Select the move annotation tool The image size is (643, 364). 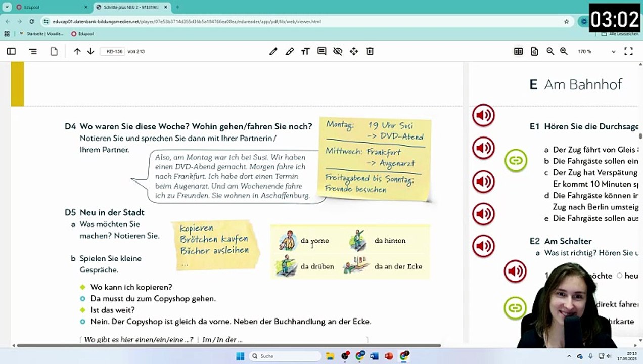pyautogui.click(x=354, y=51)
